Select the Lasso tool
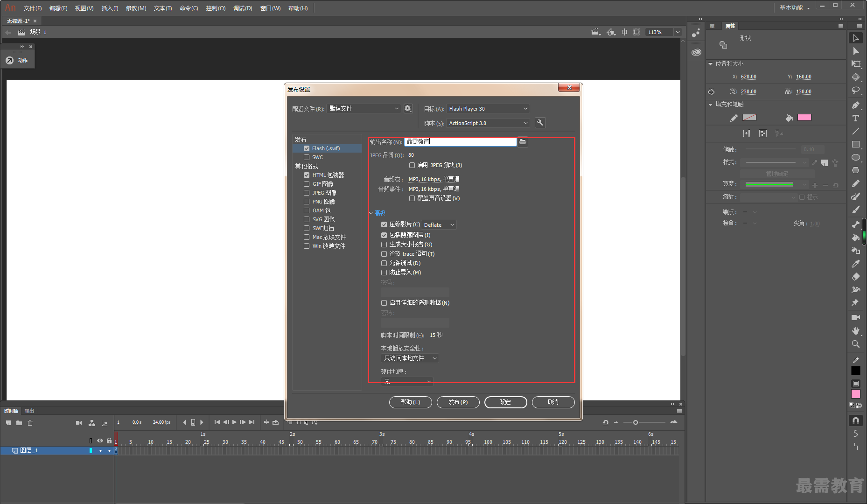 coord(856,90)
